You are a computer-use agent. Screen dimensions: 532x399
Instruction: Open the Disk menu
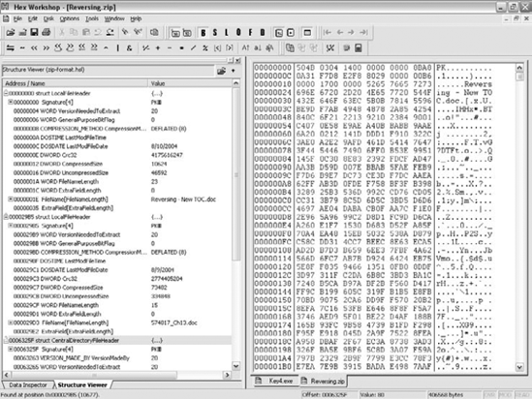pyautogui.click(x=48, y=18)
